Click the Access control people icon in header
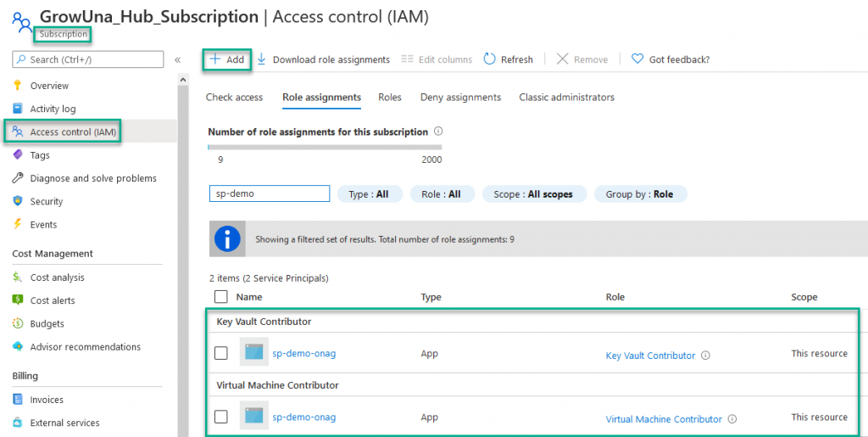Screen dimensions: 868x437 click(21, 23)
